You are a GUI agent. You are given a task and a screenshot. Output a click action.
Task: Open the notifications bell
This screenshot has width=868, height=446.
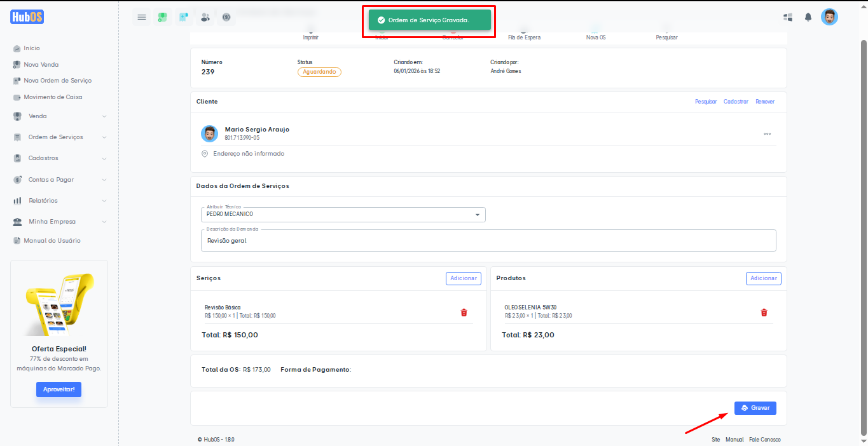(x=808, y=17)
